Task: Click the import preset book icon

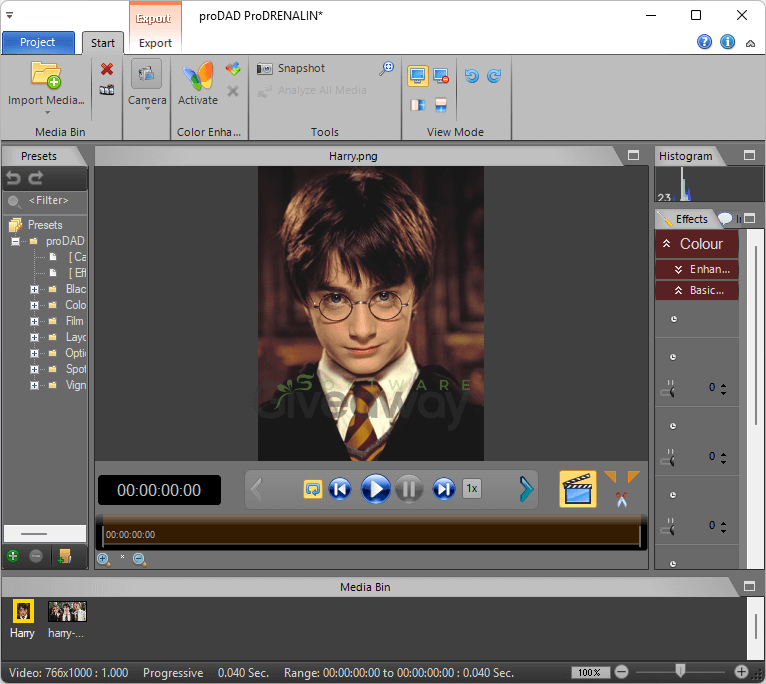Action: coord(64,556)
